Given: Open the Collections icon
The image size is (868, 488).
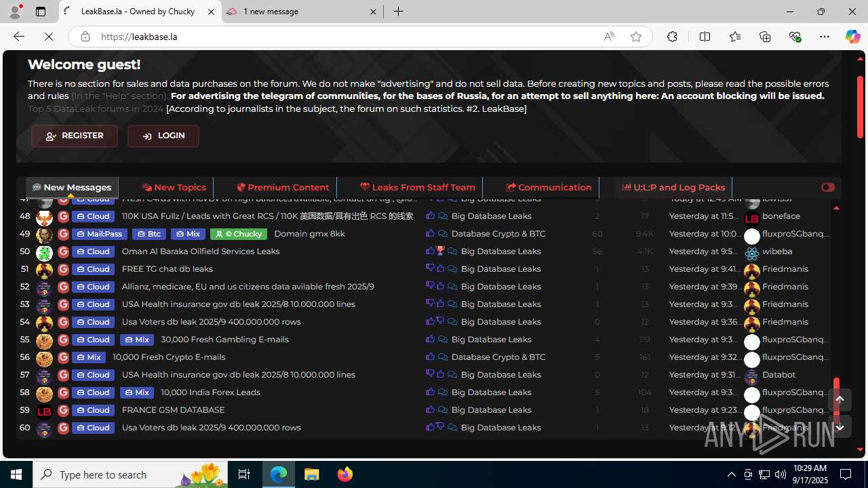Looking at the screenshot, I should [x=765, y=37].
